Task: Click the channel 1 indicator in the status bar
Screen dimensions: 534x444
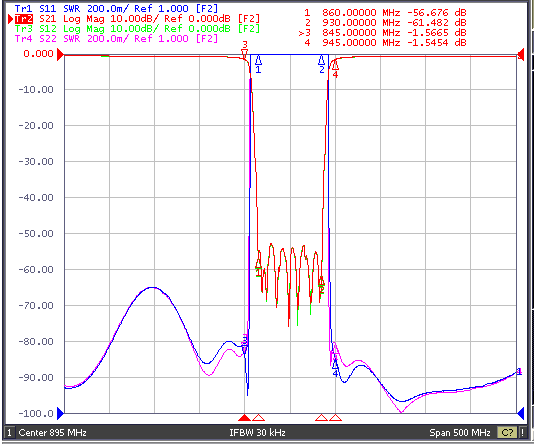Action: coord(10,433)
